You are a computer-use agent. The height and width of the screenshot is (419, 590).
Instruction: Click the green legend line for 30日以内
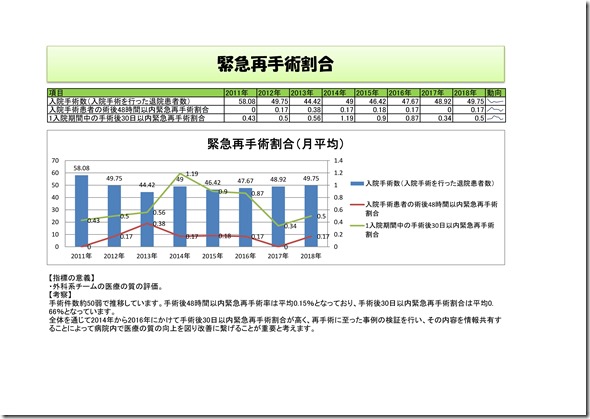click(357, 226)
